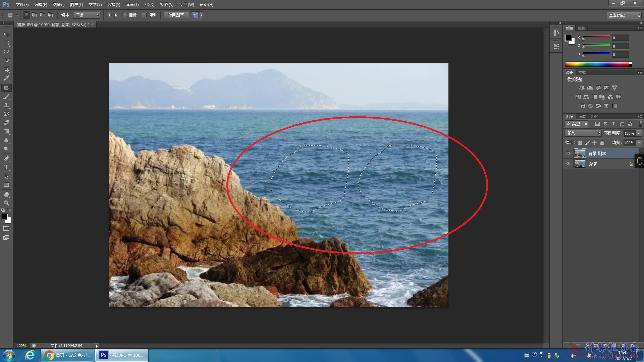Open Chrome window in the taskbar
Screen dimensions: 644x362
click(x=68, y=355)
